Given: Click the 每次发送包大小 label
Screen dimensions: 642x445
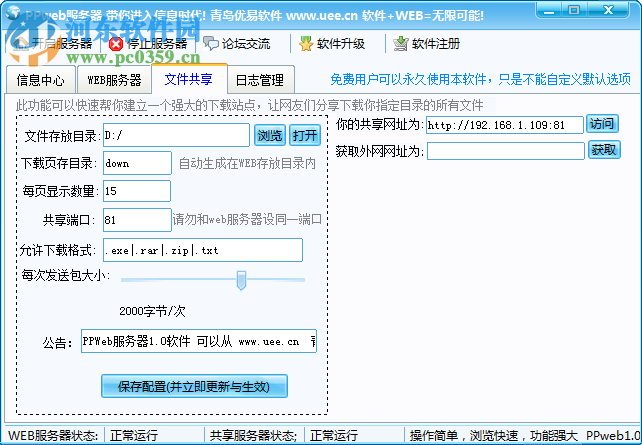Looking at the screenshot, I should 66,276.
